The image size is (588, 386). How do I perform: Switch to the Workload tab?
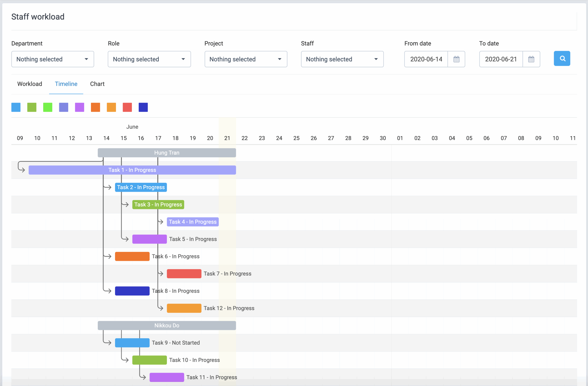pos(29,84)
